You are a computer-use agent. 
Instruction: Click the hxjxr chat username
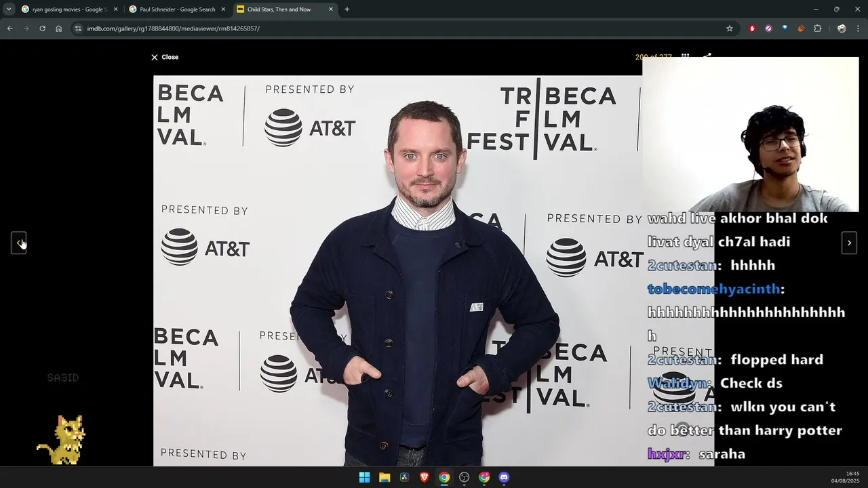pos(667,454)
